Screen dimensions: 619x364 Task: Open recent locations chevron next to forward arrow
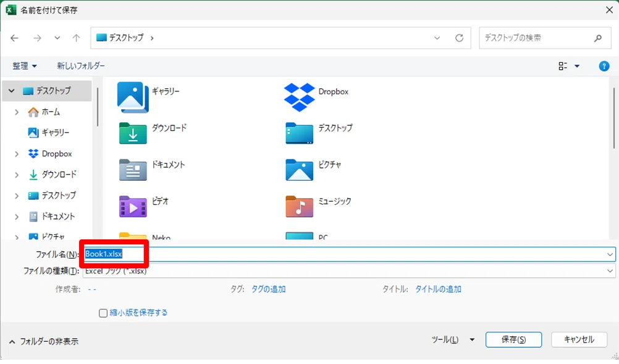point(57,38)
